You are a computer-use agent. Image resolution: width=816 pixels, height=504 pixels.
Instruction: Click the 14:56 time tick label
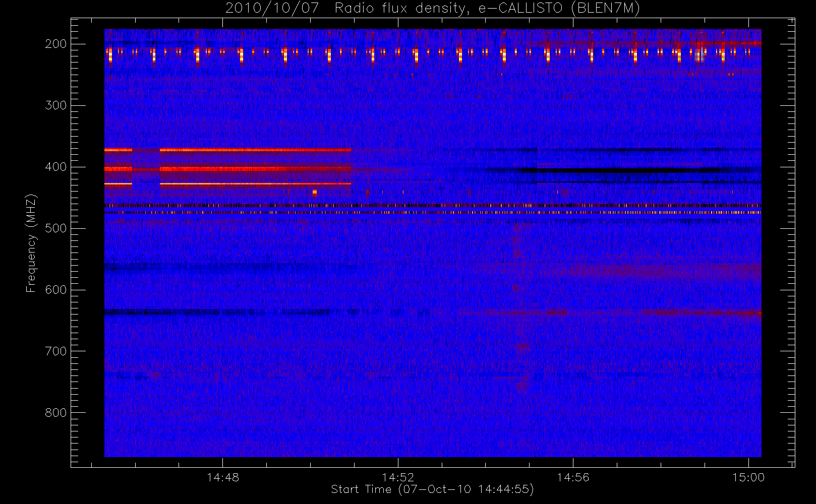[x=573, y=477]
